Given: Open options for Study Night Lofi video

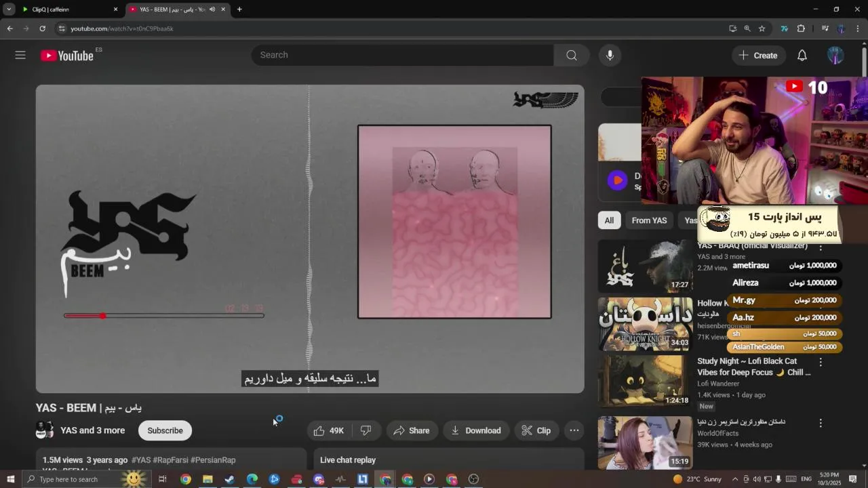Looking at the screenshot, I should pyautogui.click(x=821, y=363).
